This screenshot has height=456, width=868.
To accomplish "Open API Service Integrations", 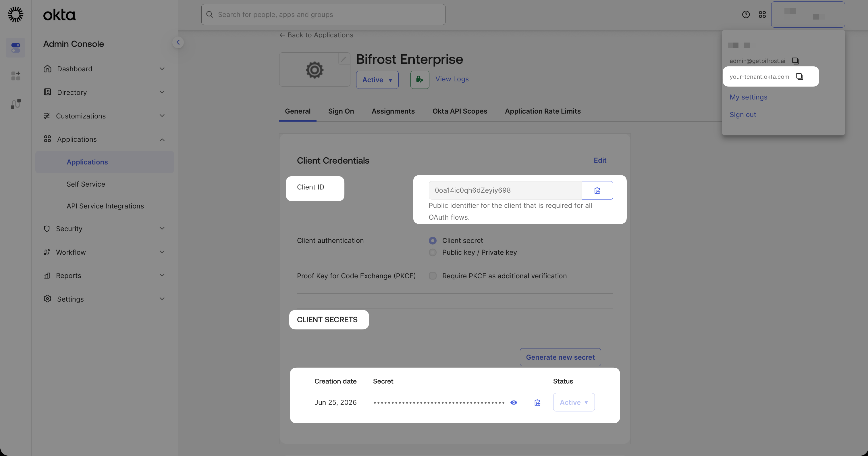I will [105, 206].
